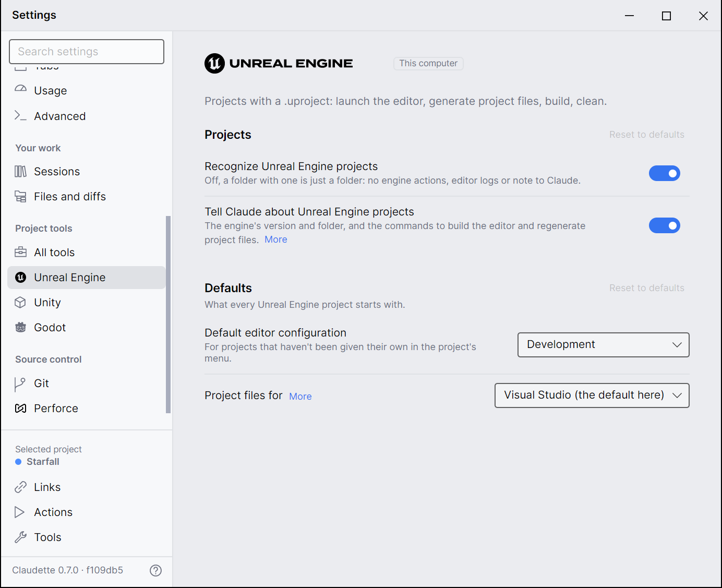This screenshot has height=588, width=722.
Task: Click the Git branch icon
Action: point(20,383)
